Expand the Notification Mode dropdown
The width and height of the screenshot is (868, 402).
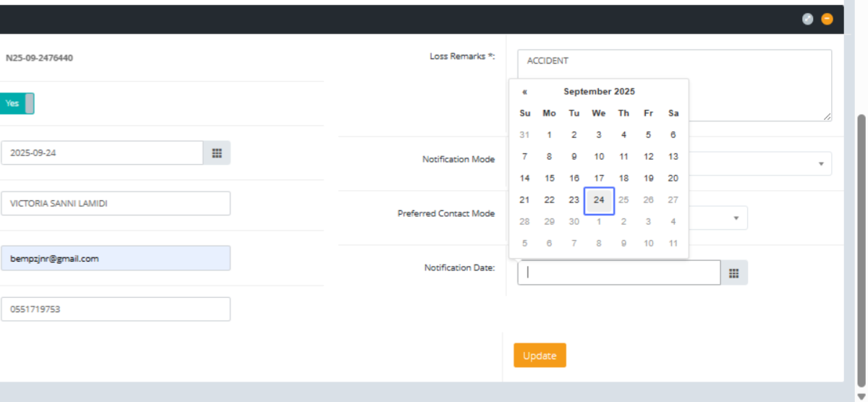click(x=820, y=163)
